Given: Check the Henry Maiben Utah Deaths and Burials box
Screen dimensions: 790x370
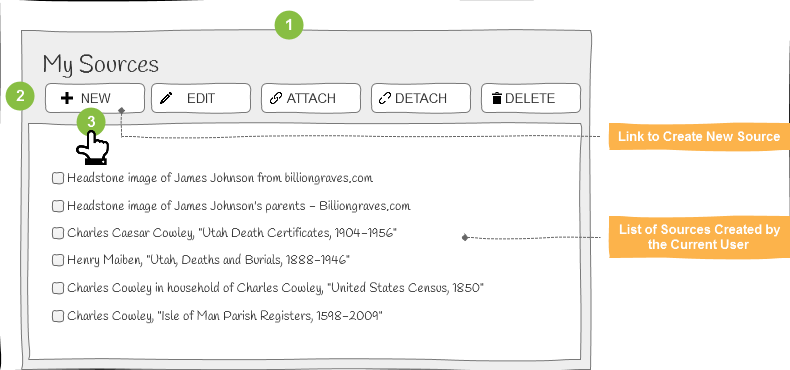Looking at the screenshot, I should (x=58, y=260).
